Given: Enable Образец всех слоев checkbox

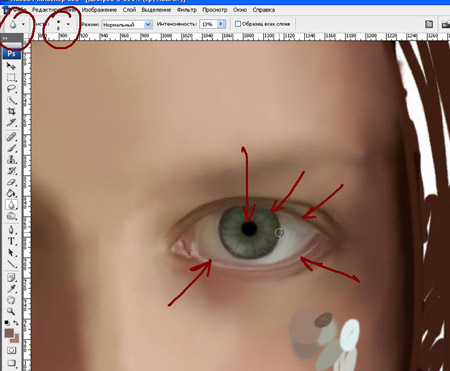Looking at the screenshot, I should pos(238,24).
